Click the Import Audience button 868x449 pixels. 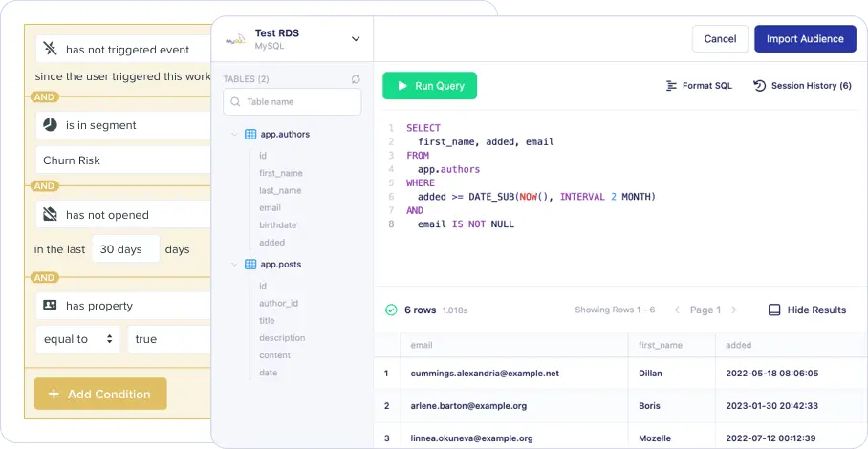click(804, 39)
